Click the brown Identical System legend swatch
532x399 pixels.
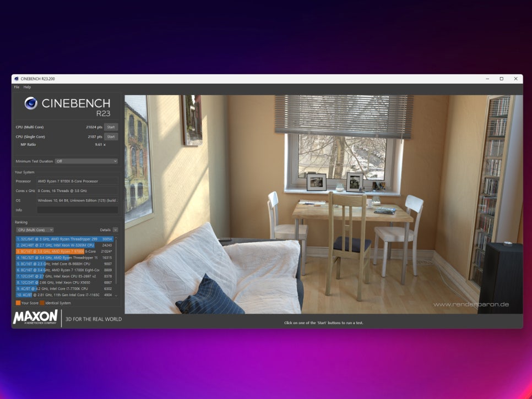(42, 303)
